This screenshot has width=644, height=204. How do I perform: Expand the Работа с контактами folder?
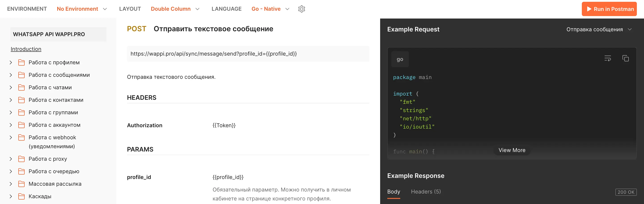[x=11, y=100]
